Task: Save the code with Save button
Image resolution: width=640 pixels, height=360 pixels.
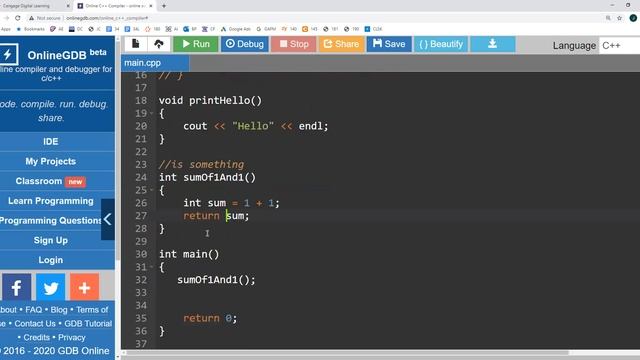Action: point(389,44)
